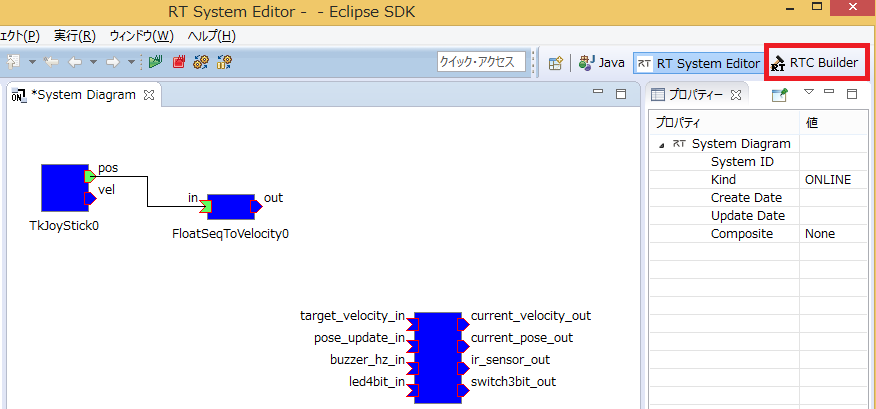
Task: Switch to the Java perspective
Action: point(602,63)
